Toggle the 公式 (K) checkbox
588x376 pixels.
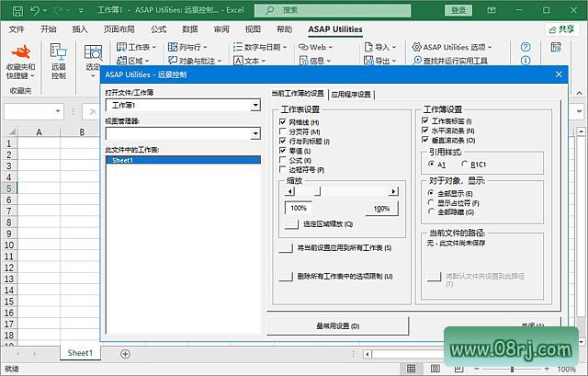click(x=283, y=160)
